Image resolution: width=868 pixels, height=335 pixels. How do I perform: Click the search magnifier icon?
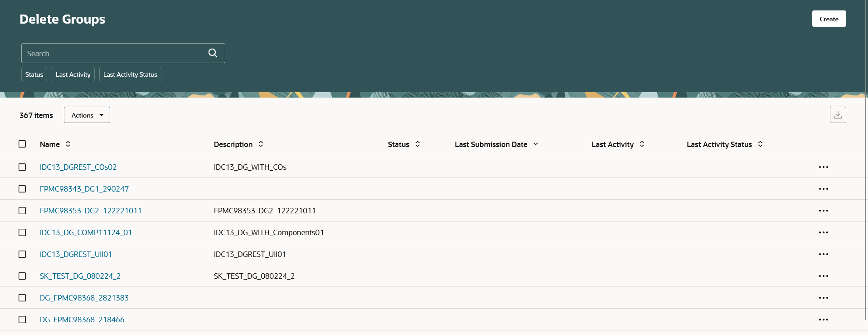pyautogui.click(x=213, y=53)
